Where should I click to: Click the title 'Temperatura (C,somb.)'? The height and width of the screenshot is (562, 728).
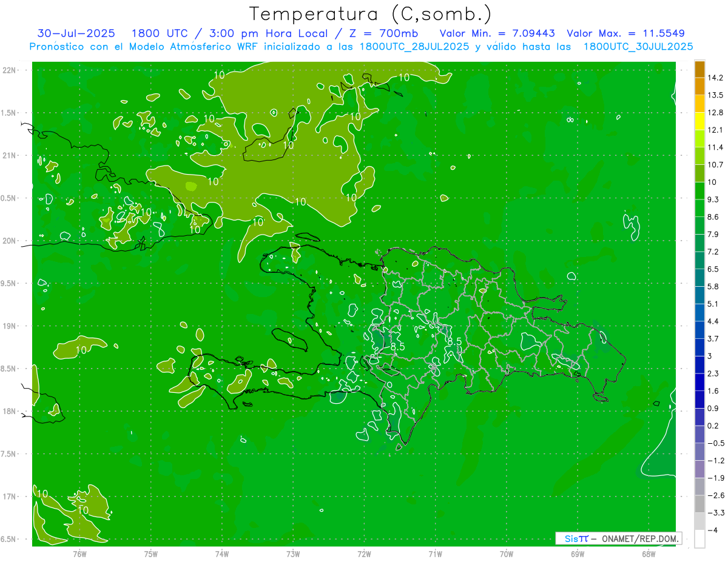coord(370,14)
